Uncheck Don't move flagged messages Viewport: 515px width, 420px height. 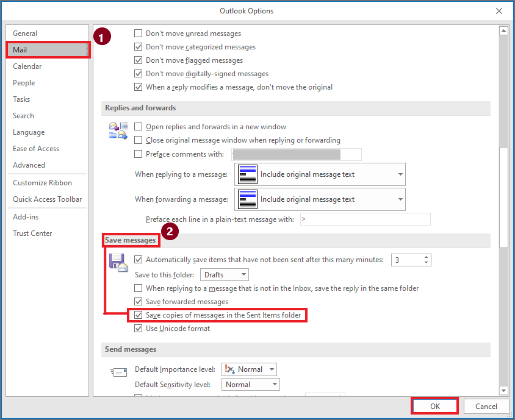tap(139, 60)
